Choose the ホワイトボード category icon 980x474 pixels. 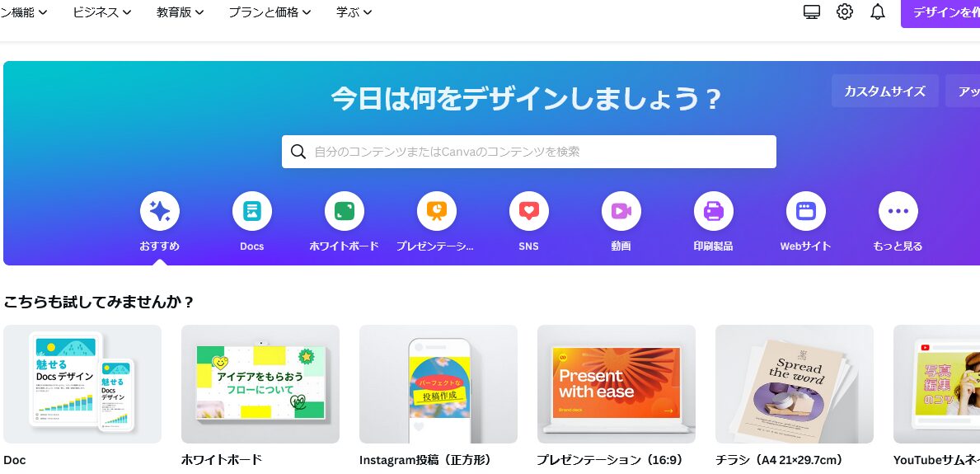345,211
